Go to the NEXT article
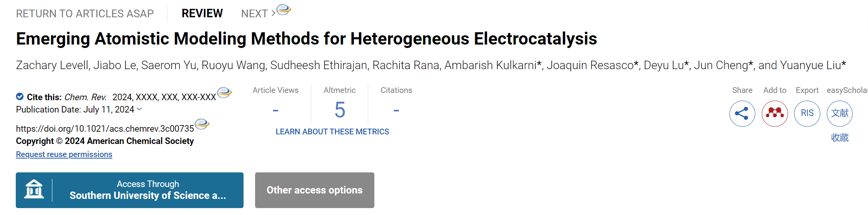 click(x=258, y=13)
